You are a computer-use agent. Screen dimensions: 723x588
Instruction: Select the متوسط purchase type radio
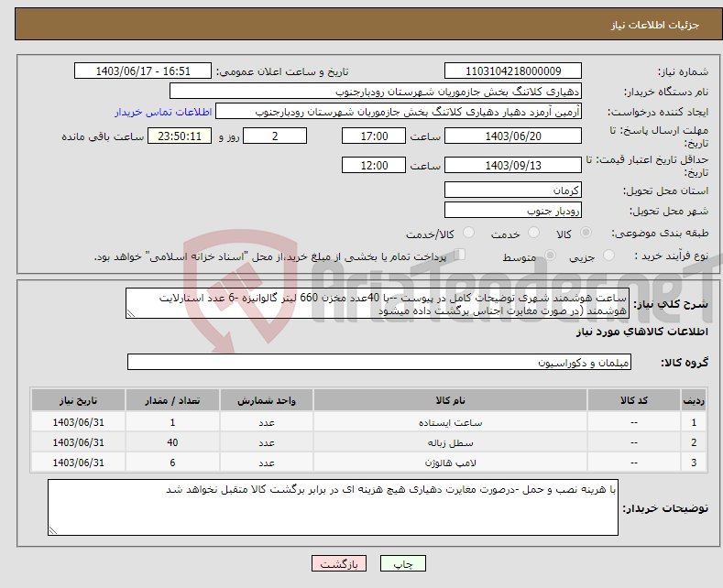(550, 255)
